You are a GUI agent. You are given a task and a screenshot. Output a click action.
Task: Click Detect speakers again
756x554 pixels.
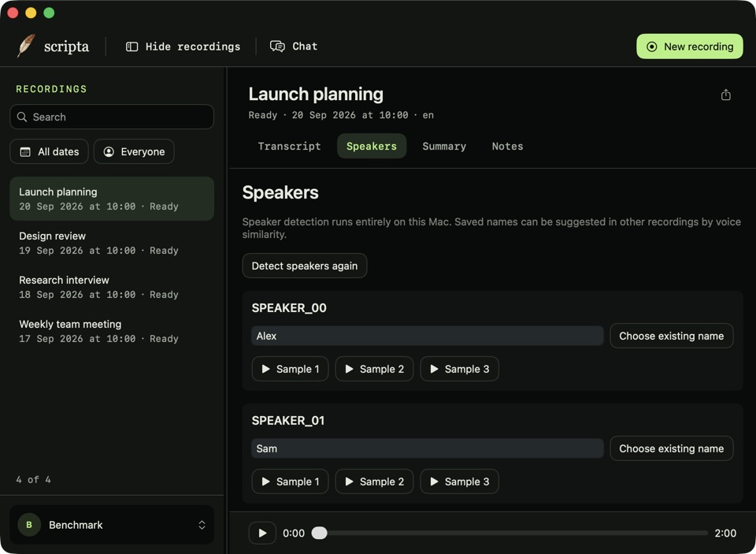click(x=305, y=266)
